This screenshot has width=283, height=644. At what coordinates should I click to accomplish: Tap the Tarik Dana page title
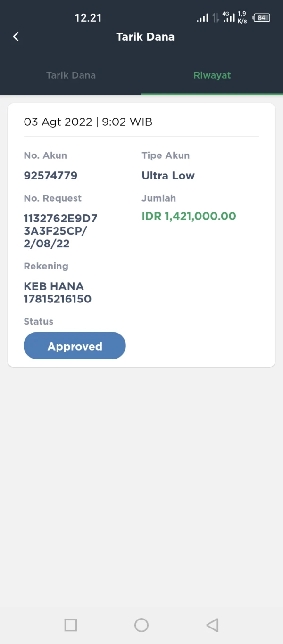145,37
